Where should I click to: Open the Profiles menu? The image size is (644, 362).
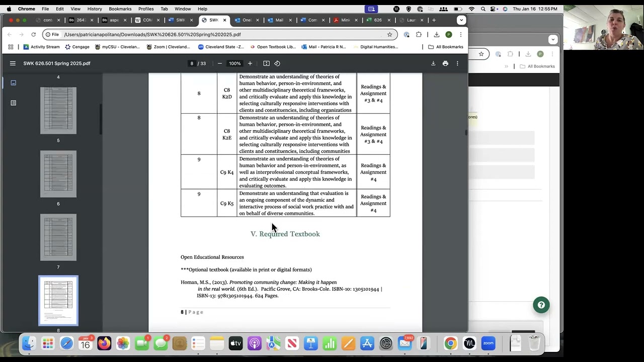tap(146, 9)
